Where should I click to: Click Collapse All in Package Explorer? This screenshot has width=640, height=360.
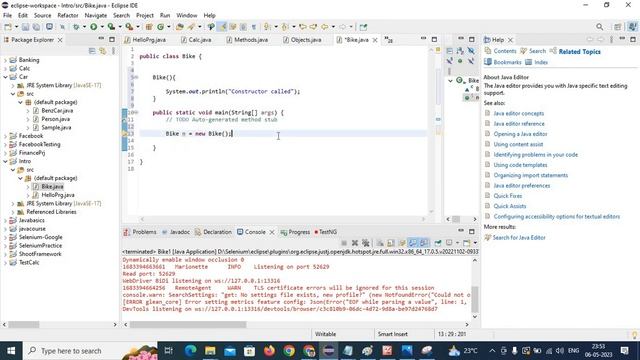click(x=92, y=51)
